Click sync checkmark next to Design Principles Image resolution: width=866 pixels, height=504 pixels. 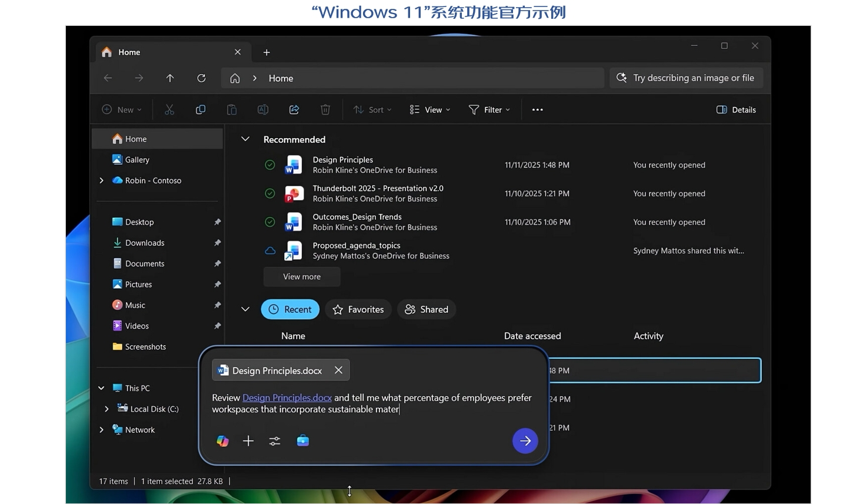pos(270,165)
